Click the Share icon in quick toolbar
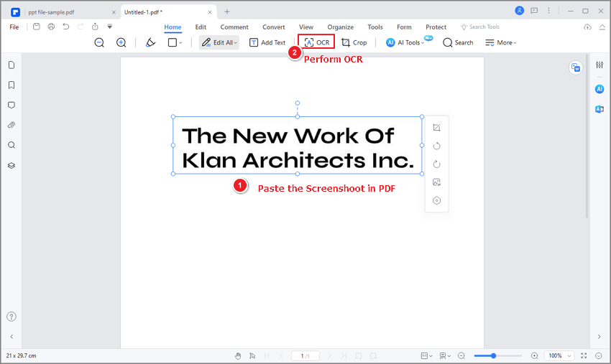 [x=95, y=27]
